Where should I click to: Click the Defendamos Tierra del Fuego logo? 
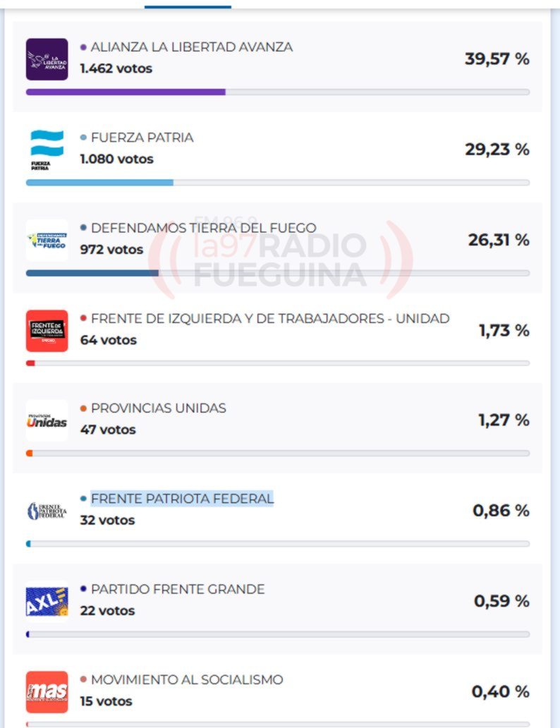pyautogui.click(x=47, y=240)
